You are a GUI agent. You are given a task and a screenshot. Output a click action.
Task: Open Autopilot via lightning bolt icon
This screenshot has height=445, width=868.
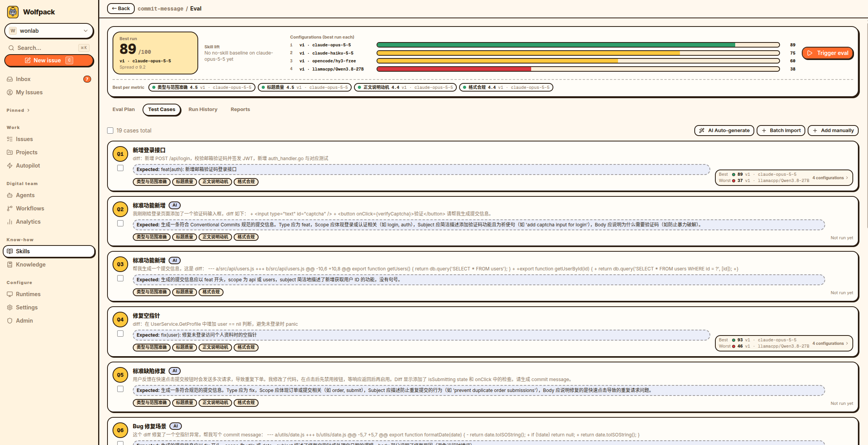pos(10,166)
